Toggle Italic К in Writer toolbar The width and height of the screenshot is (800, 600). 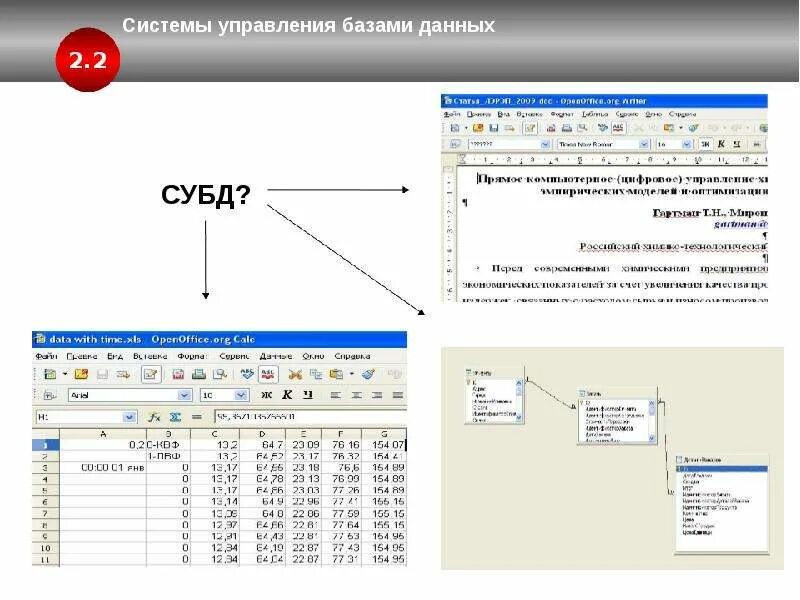pyautogui.click(x=721, y=144)
